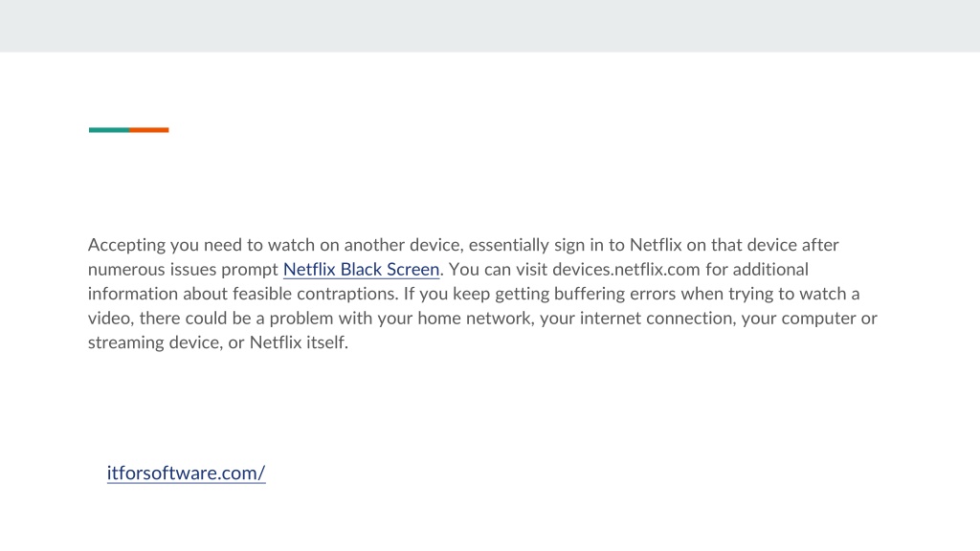Viewport: 980px width, 551px height.
Task: Click the words feasible contraptions
Action: point(316,294)
